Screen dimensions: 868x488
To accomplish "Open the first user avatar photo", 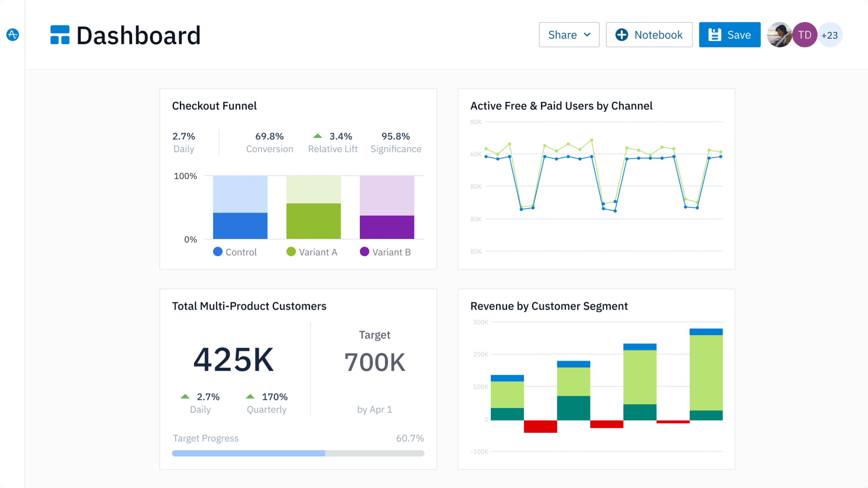I will [x=779, y=35].
